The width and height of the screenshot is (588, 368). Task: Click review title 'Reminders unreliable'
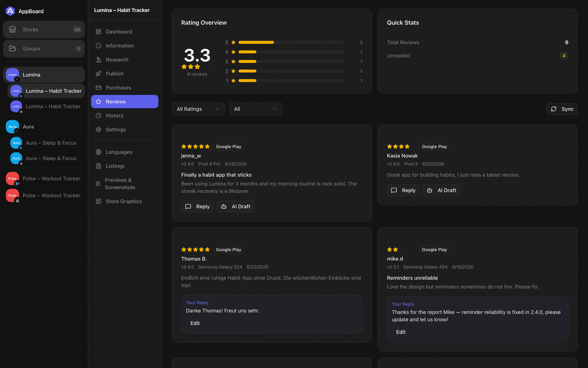412,278
